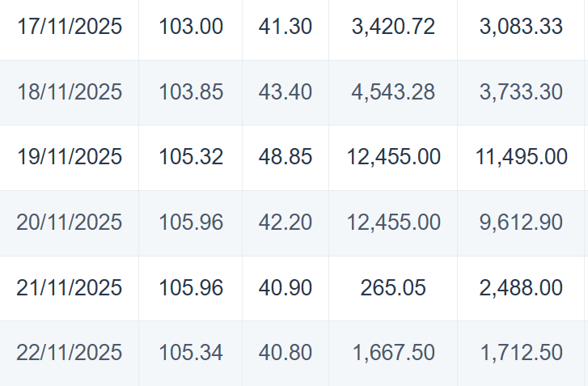Select the cell containing 105.34
This screenshot has width=588, height=386.
191,353
